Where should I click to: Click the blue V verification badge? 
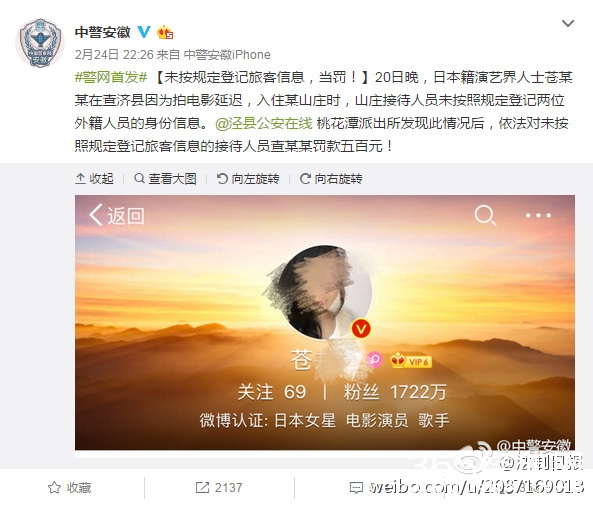point(144,32)
